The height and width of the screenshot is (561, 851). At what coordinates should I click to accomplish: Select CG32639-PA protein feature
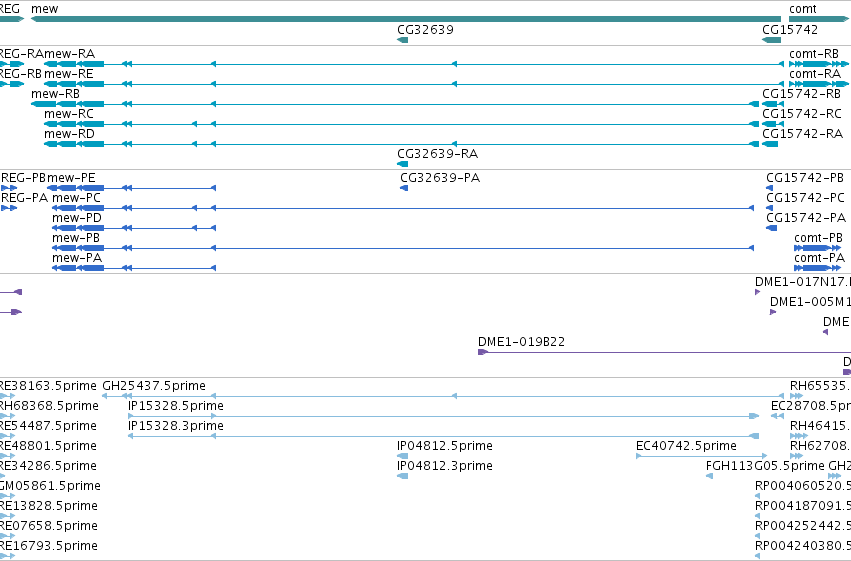point(404,188)
